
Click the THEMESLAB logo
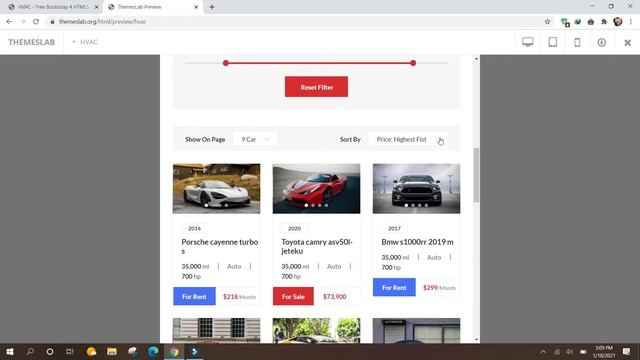pos(31,42)
